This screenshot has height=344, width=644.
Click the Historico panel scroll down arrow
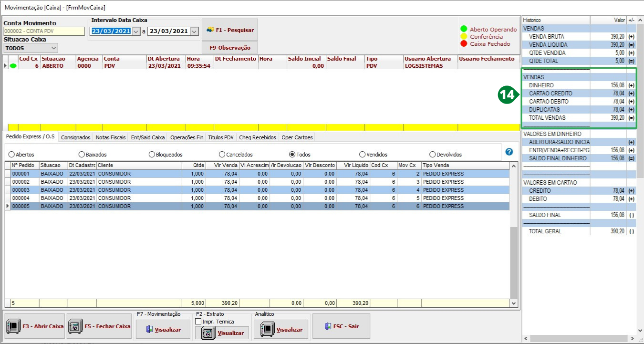(640, 330)
